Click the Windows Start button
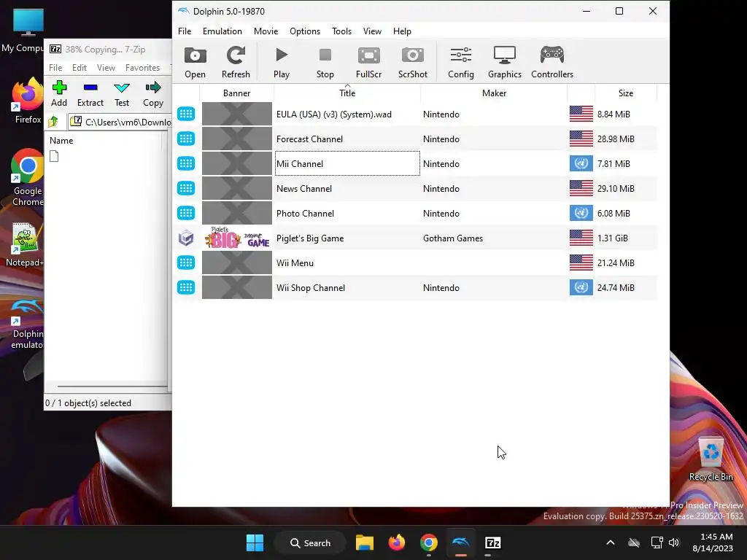 [x=255, y=542]
